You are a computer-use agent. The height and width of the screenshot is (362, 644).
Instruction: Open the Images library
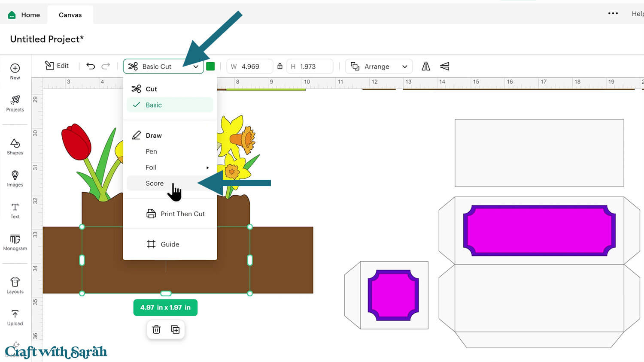15,178
